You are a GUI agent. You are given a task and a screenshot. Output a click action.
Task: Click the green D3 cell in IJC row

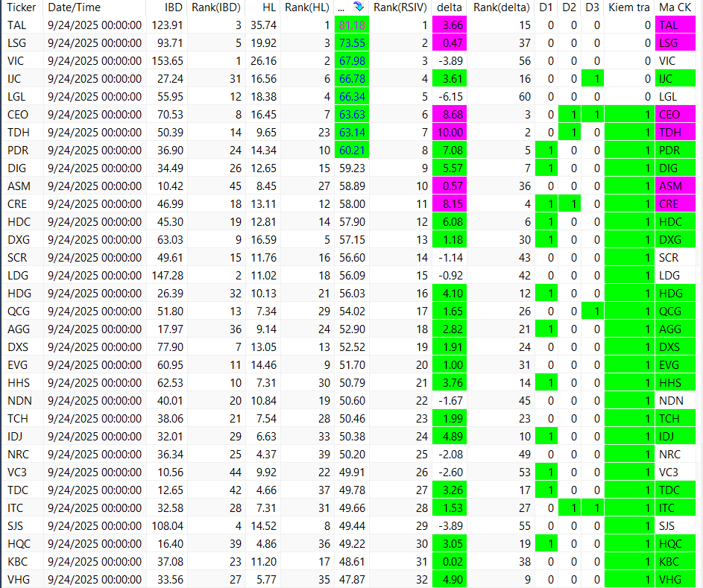(592, 79)
